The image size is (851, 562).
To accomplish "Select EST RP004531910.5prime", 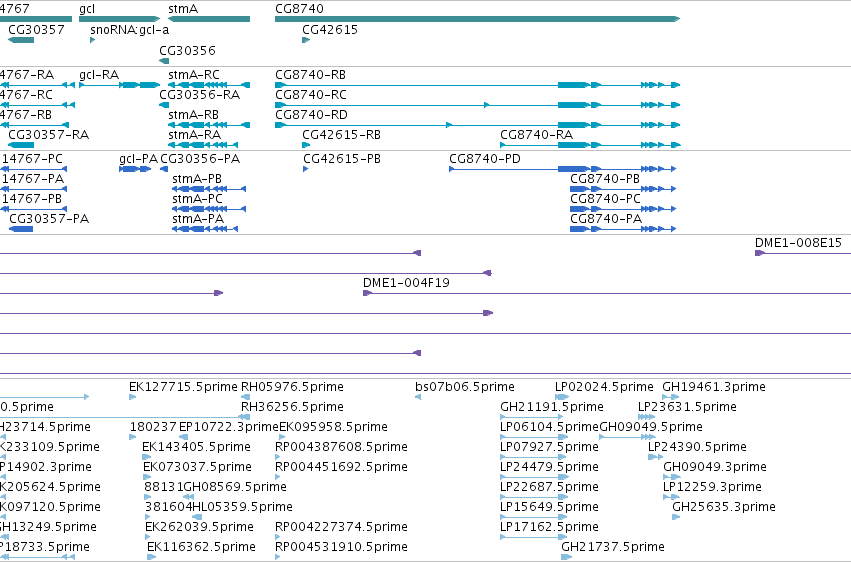I will pyautogui.click(x=278, y=557).
